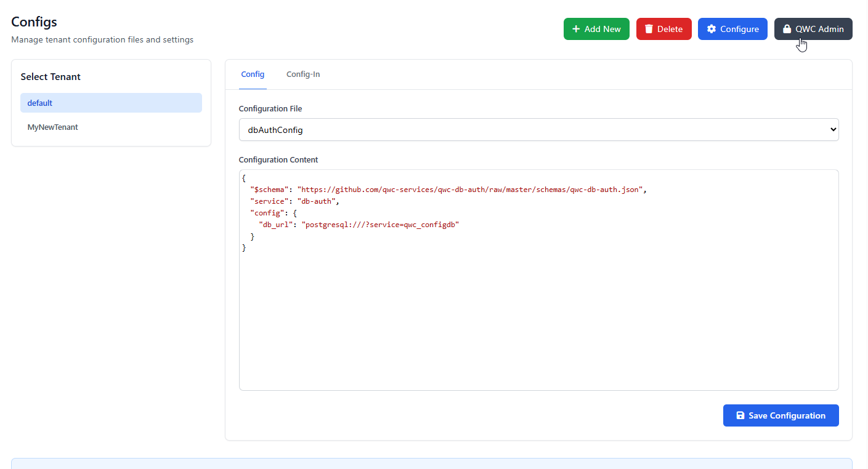Image resolution: width=868 pixels, height=469 pixels.
Task: Switch to the Config tab
Action: (253, 74)
